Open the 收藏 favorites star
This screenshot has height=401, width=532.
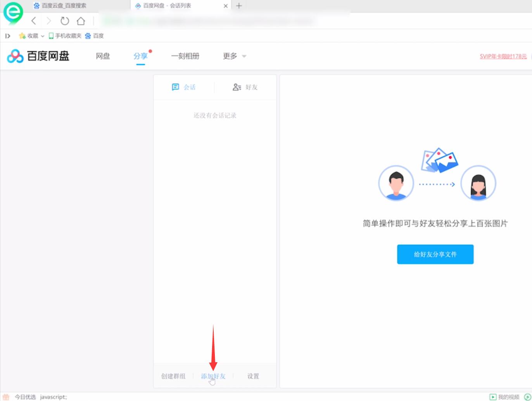click(22, 36)
